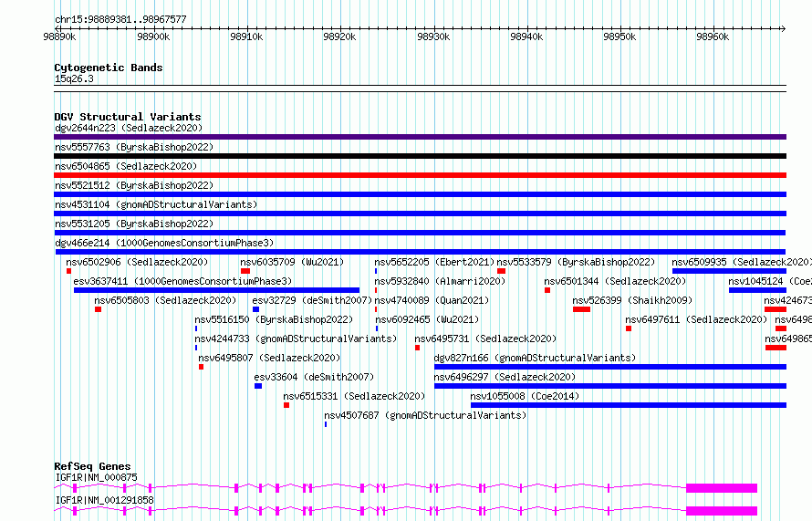
Task: Open dgv466e214 (1000GenomesConsortiumPhase3) label
Action: [164, 243]
